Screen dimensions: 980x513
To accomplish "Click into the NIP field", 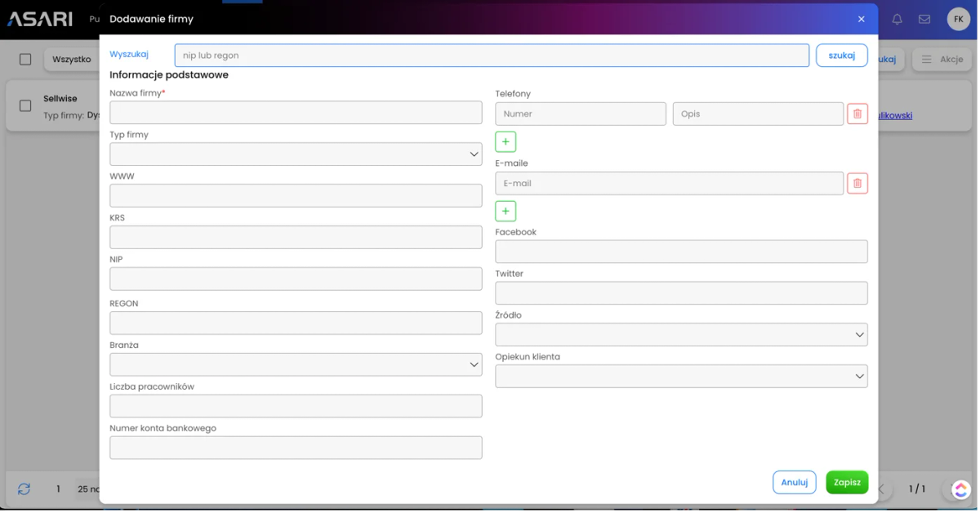I will [296, 279].
